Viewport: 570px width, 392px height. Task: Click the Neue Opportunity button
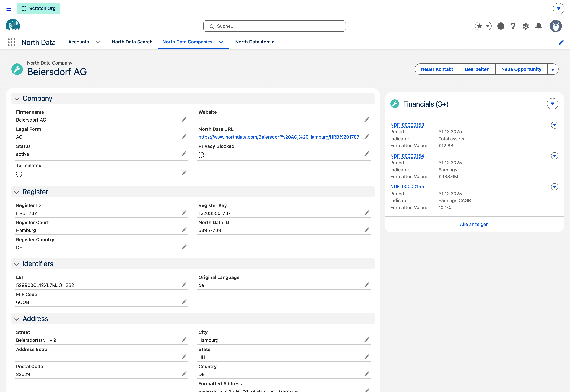pos(521,69)
